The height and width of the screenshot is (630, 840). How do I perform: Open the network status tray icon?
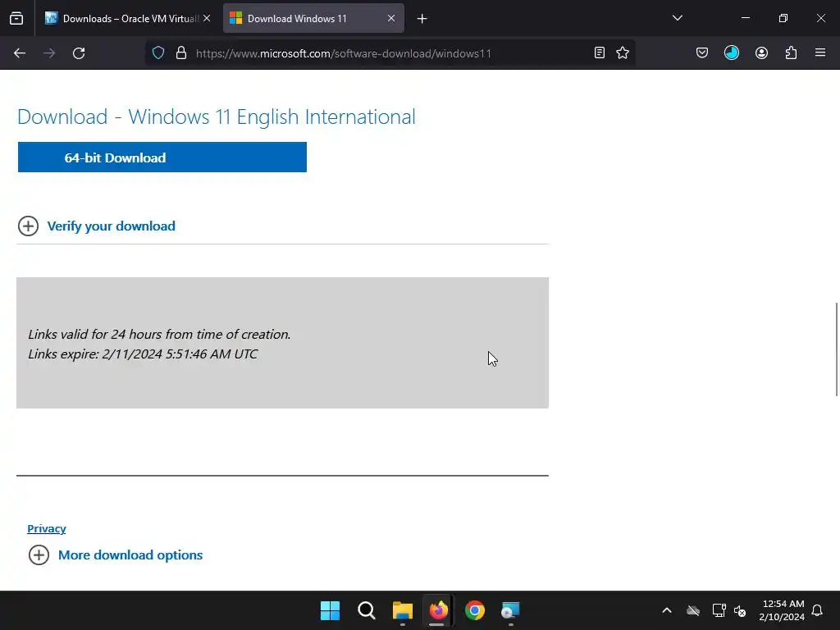click(719, 610)
